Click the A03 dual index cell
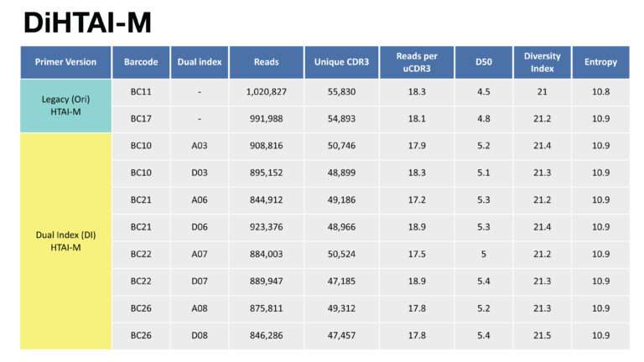 tap(200, 146)
